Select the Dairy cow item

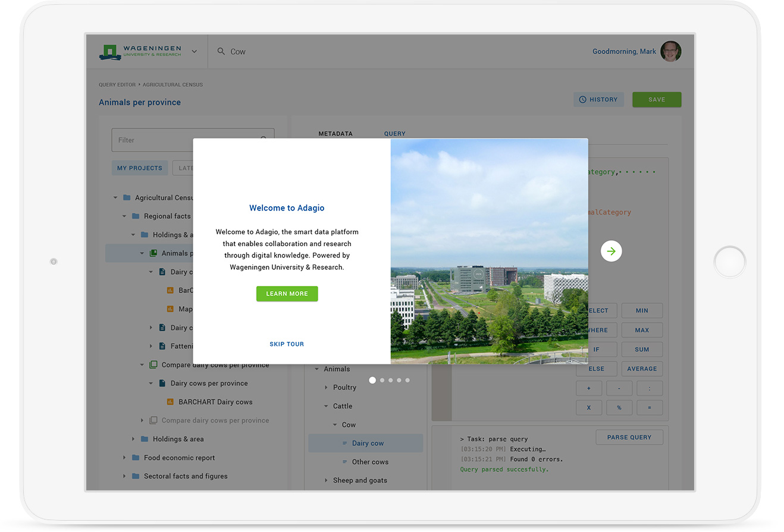click(365, 443)
